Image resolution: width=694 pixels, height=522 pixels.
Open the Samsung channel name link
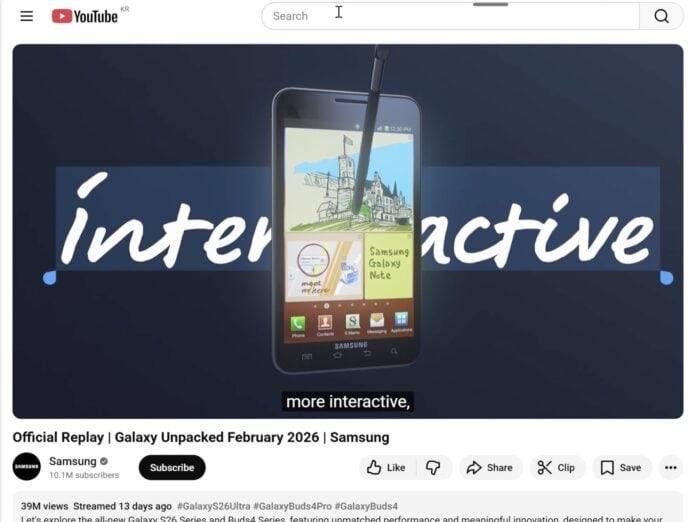click(73, 461)
